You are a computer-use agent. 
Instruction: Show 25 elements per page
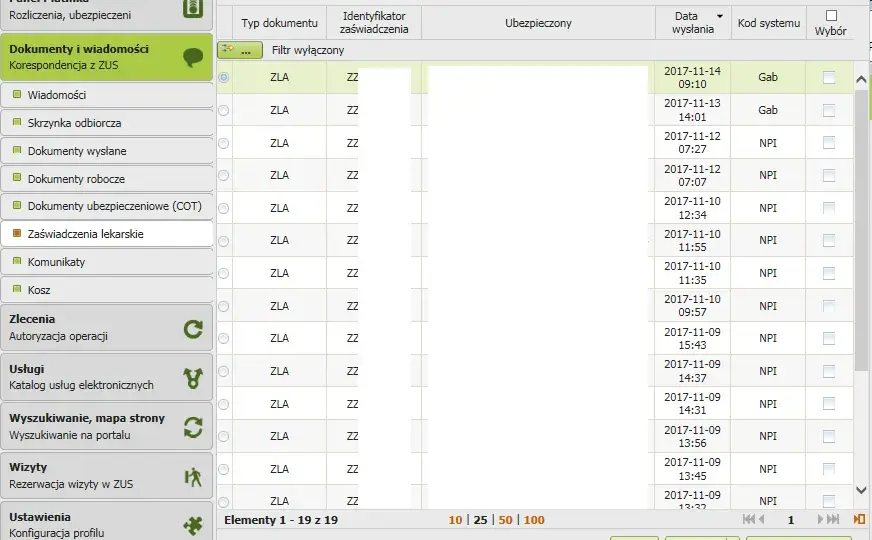pos(480,520)
